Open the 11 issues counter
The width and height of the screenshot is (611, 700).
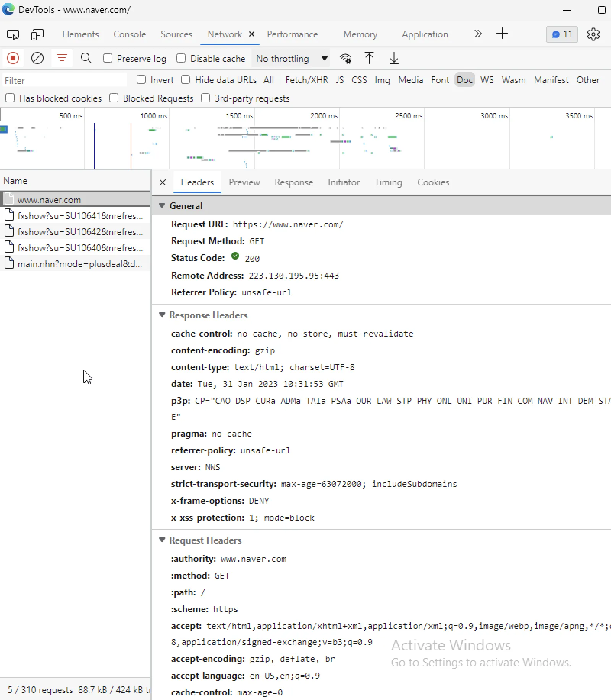point(562,34)
